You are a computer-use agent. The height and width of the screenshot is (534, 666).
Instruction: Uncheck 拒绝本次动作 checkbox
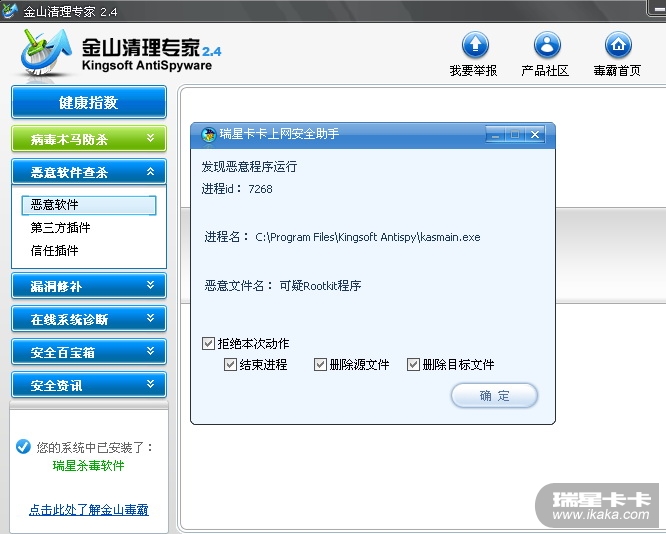click(208, 343)
